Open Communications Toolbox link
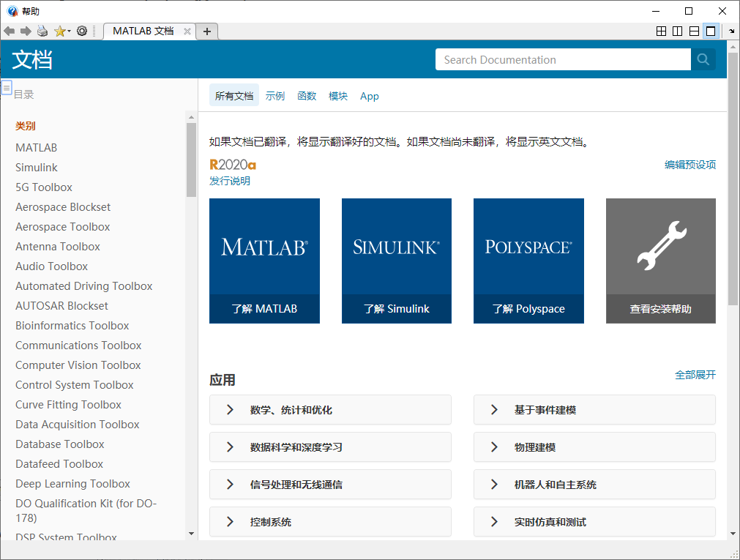Viewport: 740px width, 560px height. (x=78, y=346)
